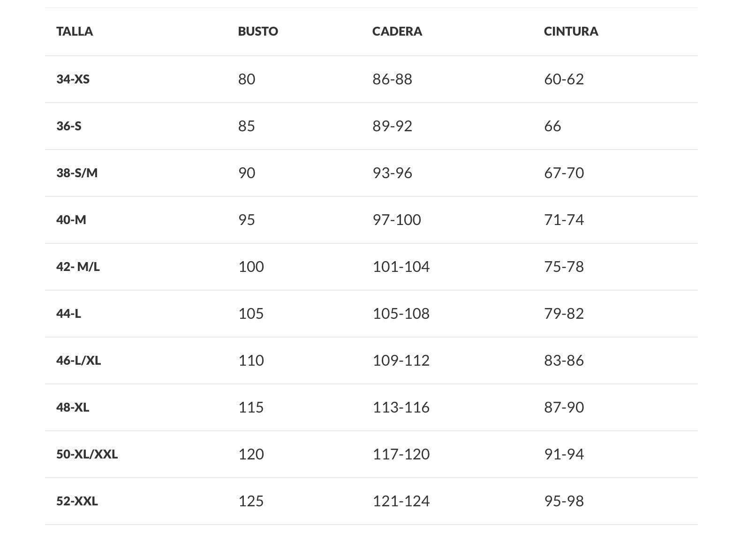Select the 38-S/M size row label
756x556 pixels.
pyautogui.click(x=77, y=173)
